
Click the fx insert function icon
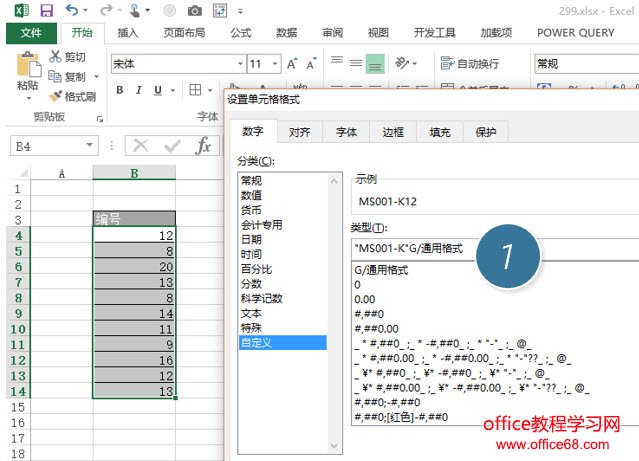(203, 146)
